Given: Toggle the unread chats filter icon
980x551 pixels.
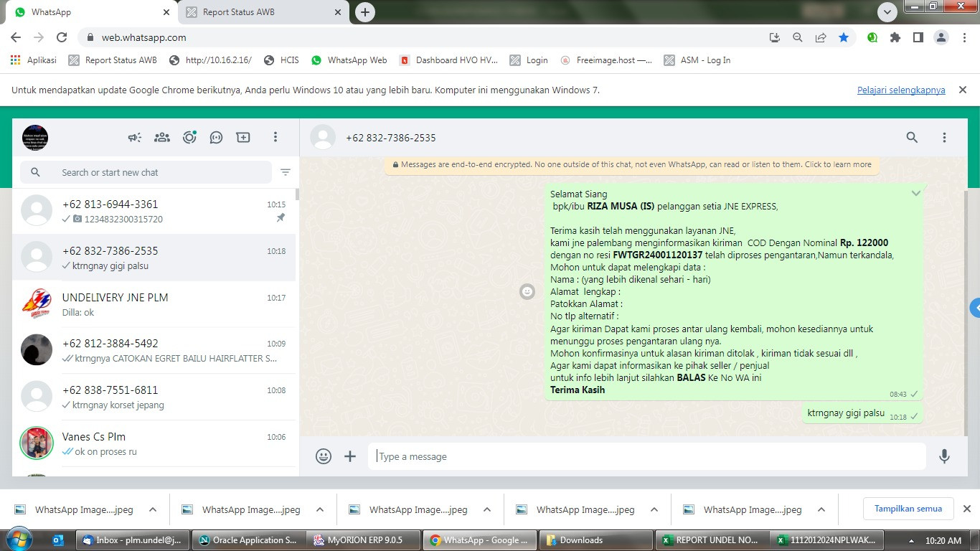Looking at the screenshot, I should 286,172.
